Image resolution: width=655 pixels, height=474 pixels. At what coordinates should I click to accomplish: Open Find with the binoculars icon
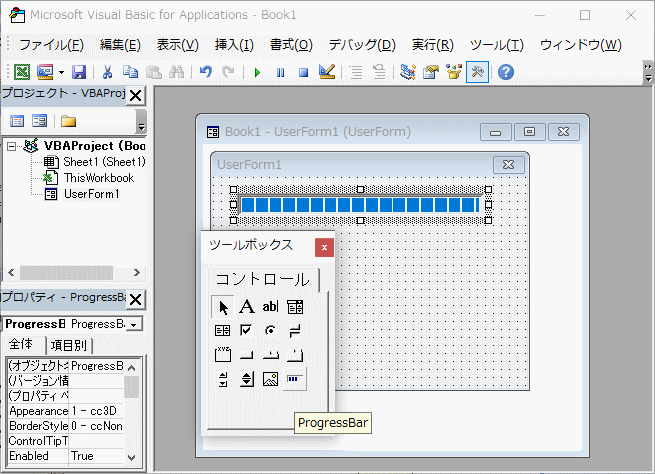coord(177,72)
